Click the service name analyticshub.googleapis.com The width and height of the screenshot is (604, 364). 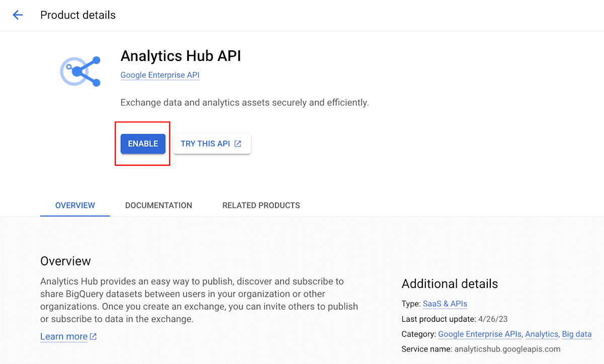507,349
